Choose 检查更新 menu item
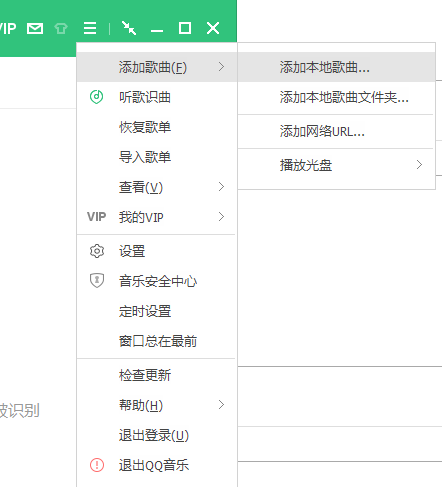The width and height of the screenshot is (442, 487). (157, 375)
